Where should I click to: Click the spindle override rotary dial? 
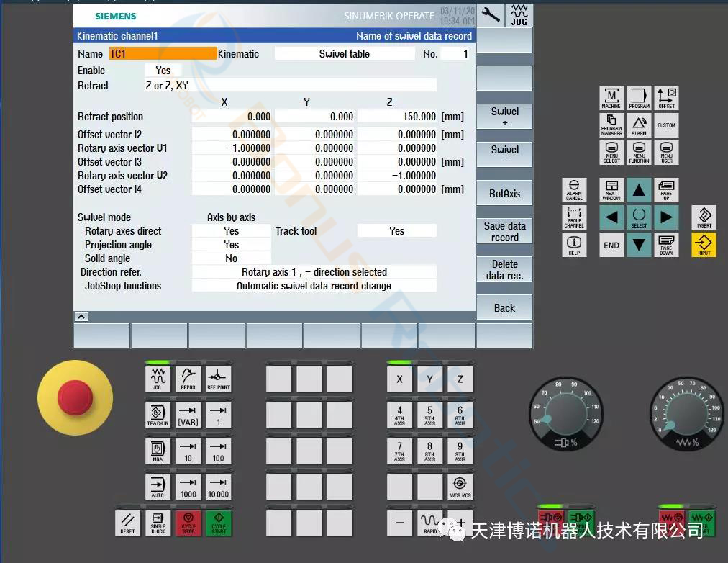tap(564, 414)
